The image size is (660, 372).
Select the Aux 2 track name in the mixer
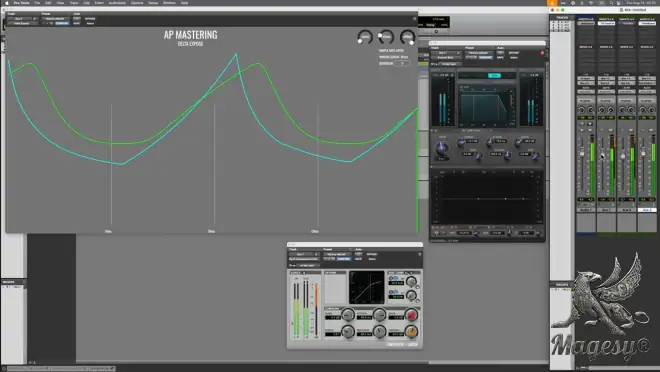(x=627, y=209)
